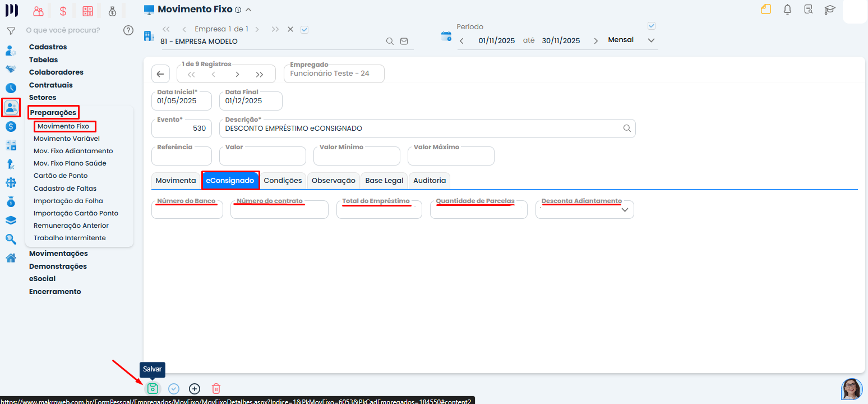Expand the Movimento Fixo title chevron
The width and height of the screenshot is (868, 404).
[x=248, y=10]
